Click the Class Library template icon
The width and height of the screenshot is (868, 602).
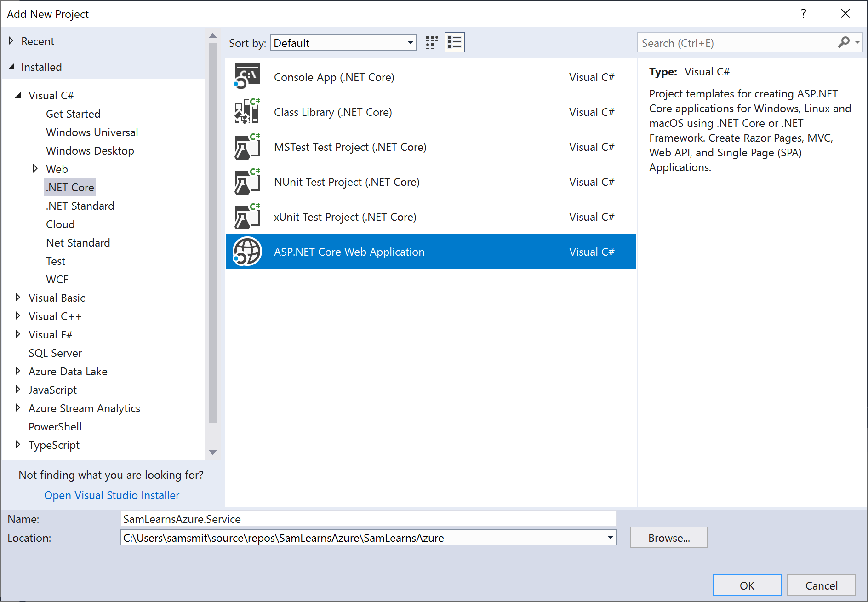[x=247, y=112]
